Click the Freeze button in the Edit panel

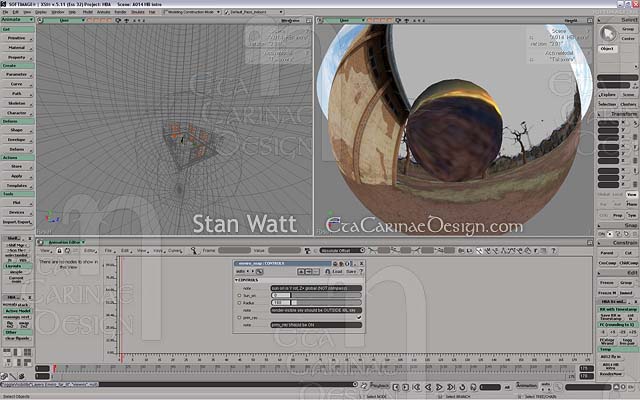click(x=607, y=283)
